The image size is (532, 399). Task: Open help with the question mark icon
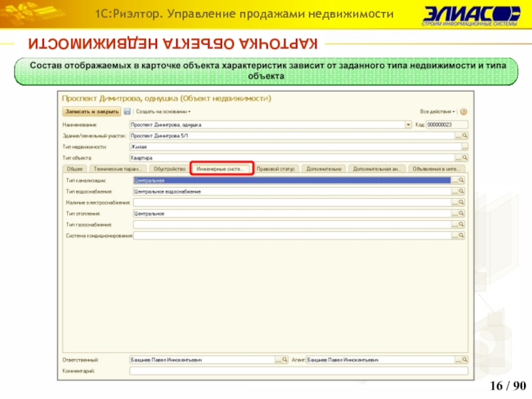464,112
